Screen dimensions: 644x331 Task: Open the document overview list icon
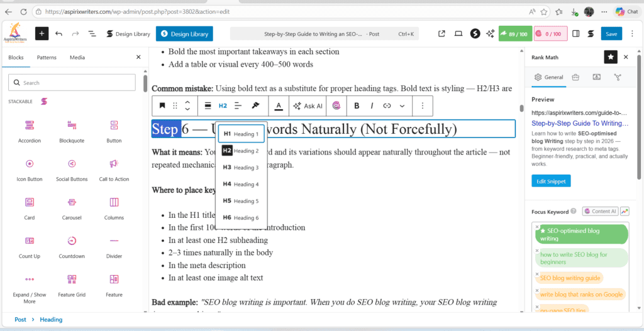coord(92,34)
